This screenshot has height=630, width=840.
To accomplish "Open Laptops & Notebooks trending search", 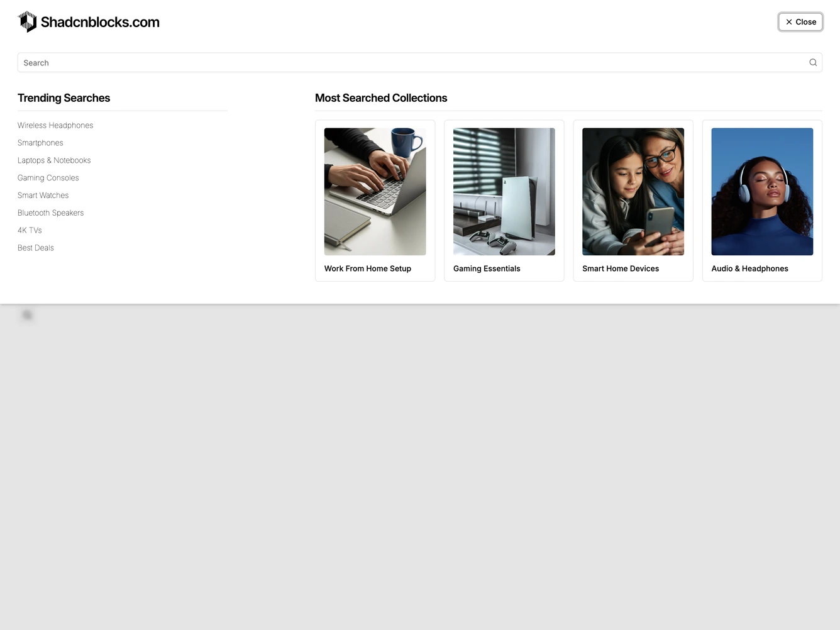I will point(54,160).
